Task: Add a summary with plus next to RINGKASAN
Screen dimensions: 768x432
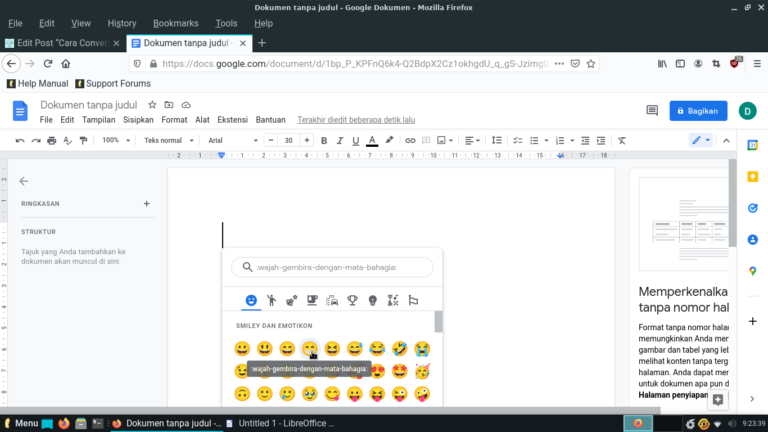Action: pyautogui.click(x=146, y=203)
